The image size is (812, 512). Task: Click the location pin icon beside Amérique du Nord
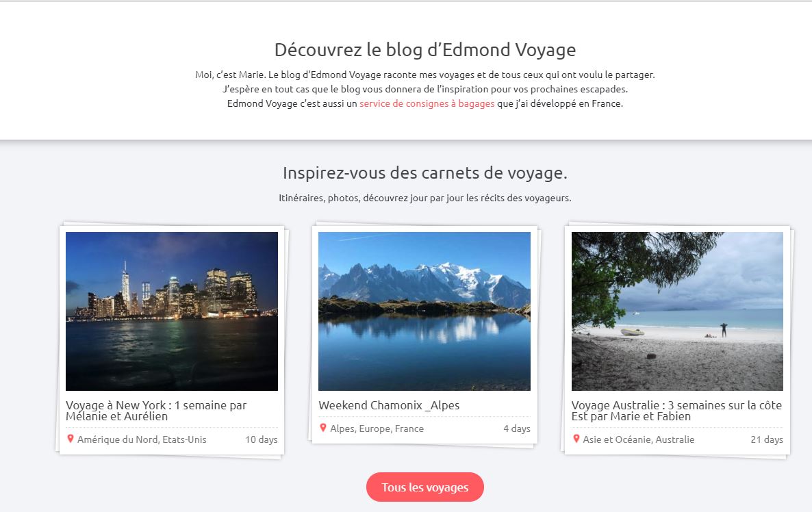71,439
